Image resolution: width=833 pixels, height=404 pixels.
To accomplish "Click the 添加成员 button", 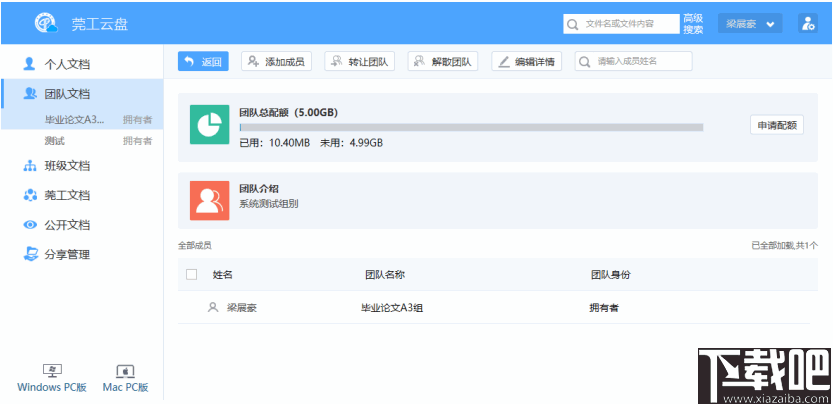I will pos(276,61).
